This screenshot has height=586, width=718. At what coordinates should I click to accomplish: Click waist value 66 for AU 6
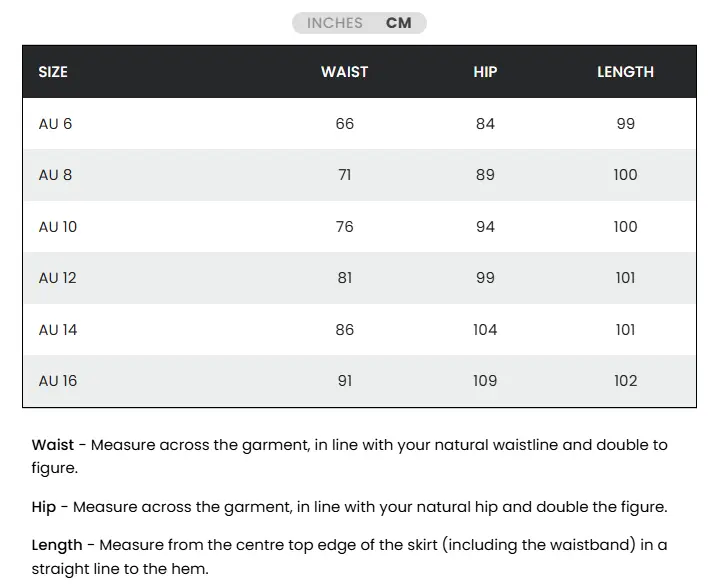click(x=345, y=124)
